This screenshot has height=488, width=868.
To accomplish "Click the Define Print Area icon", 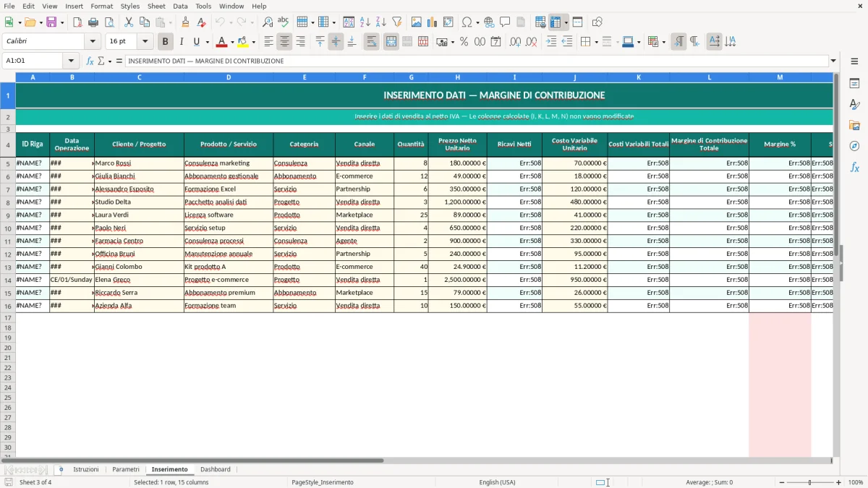I will point(540,22).
